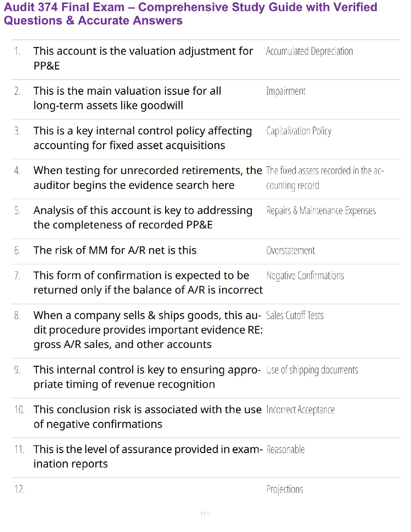The height and width of the screenshot is (532, 411).
Task: Click the row number 12
Action: (19, 489)
